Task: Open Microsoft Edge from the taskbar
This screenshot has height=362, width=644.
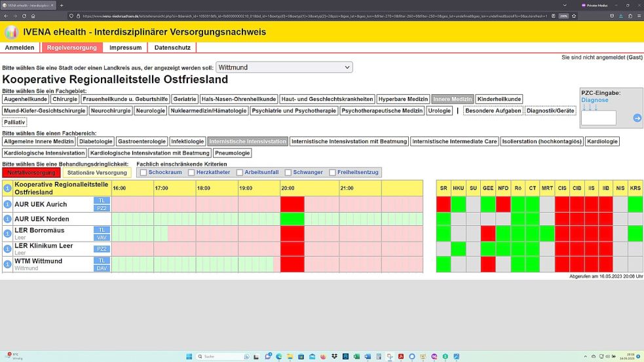Action: pyautogui.click(x=279, y=356)
